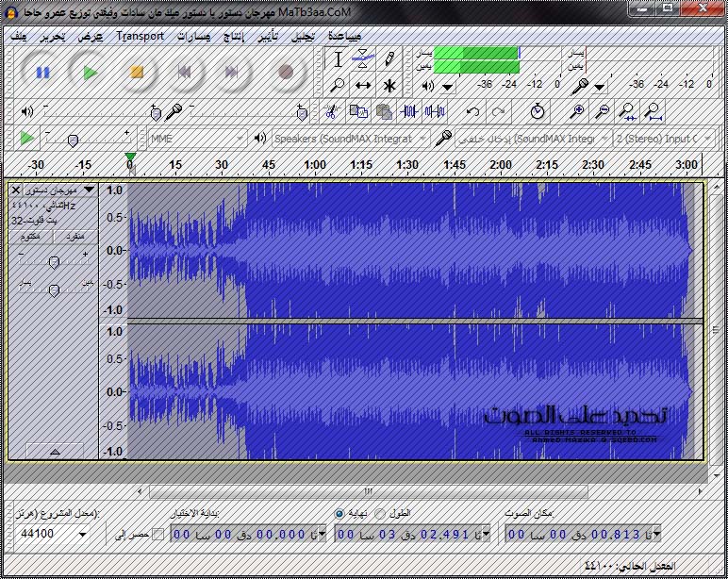Click the مكتوم (Mute) track button

[30, 236]
